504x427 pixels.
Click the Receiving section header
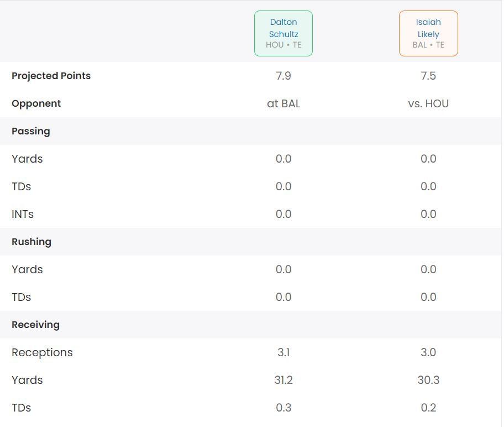tap(35, 325)
